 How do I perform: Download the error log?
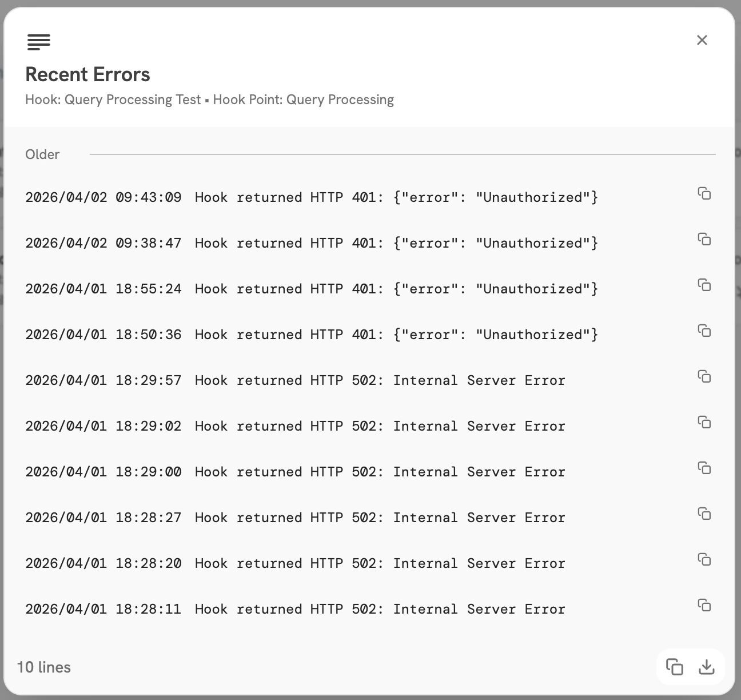[x=707, y=667]
